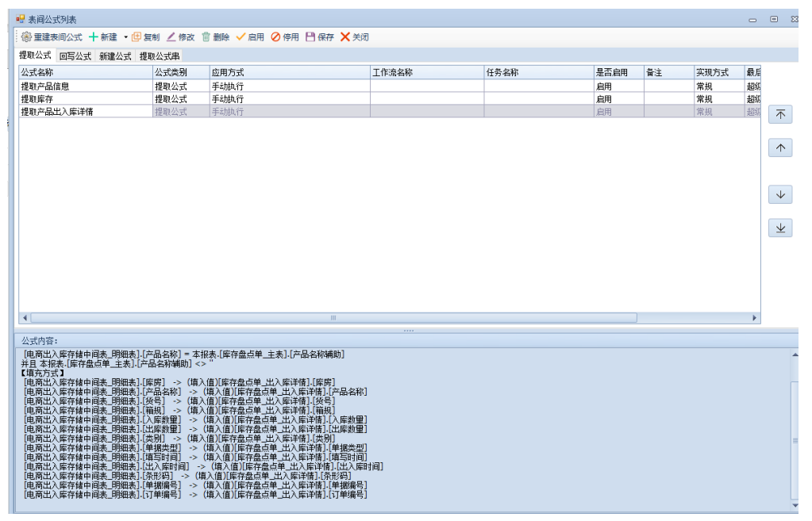Screen dimensions: 812x521
Task: Click the 保存 save disk button
Action: pyautogui.click(x=320, y=37)
